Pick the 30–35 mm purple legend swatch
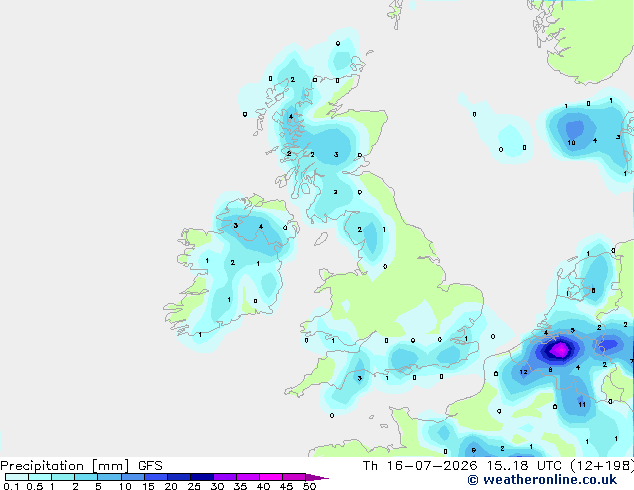Image resolution: width=634 pixels, height=490 pixels. 225,477
